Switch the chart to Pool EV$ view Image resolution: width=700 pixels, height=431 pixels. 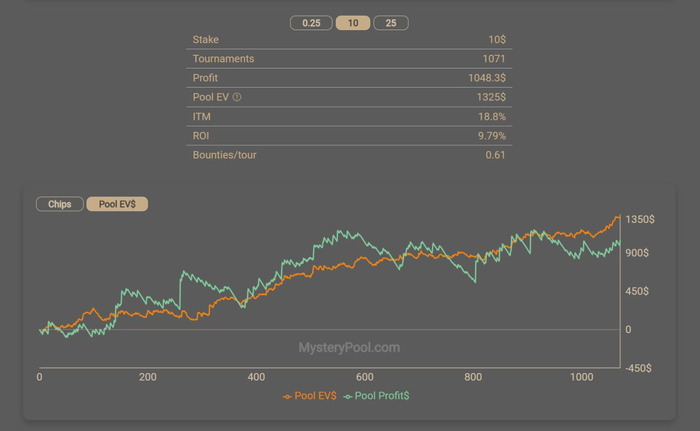117,204
